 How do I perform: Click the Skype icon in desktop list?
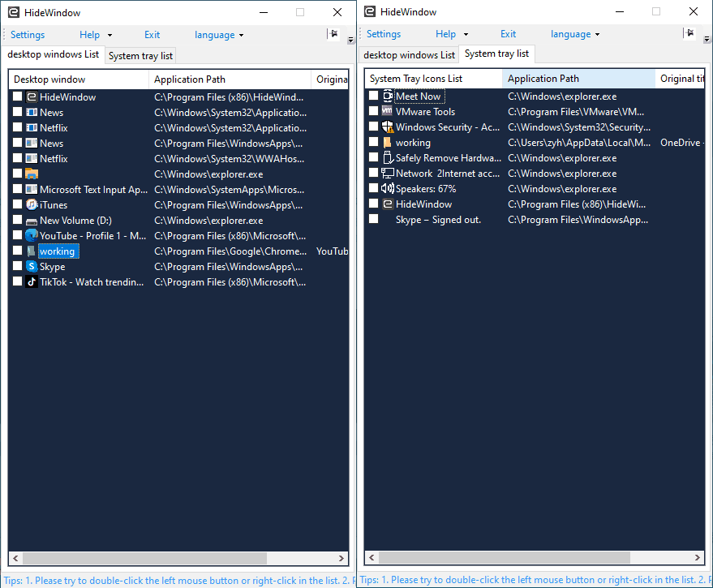click(x=32, y=267)
